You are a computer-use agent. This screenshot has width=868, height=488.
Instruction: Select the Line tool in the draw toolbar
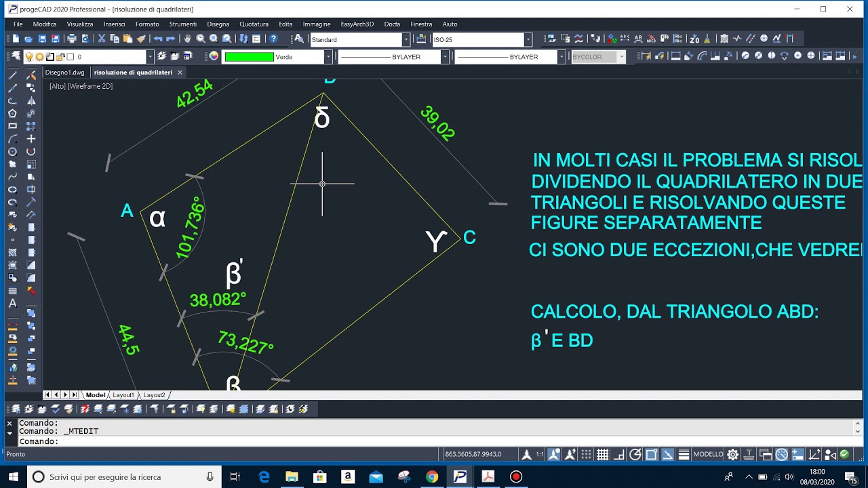(x=12, y=75)
